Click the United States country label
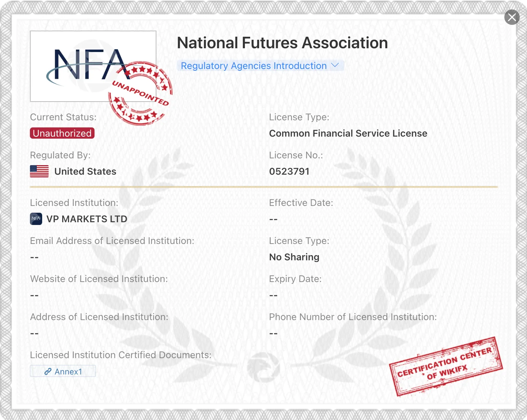This screenshot has width=527, height=420. 85,172
